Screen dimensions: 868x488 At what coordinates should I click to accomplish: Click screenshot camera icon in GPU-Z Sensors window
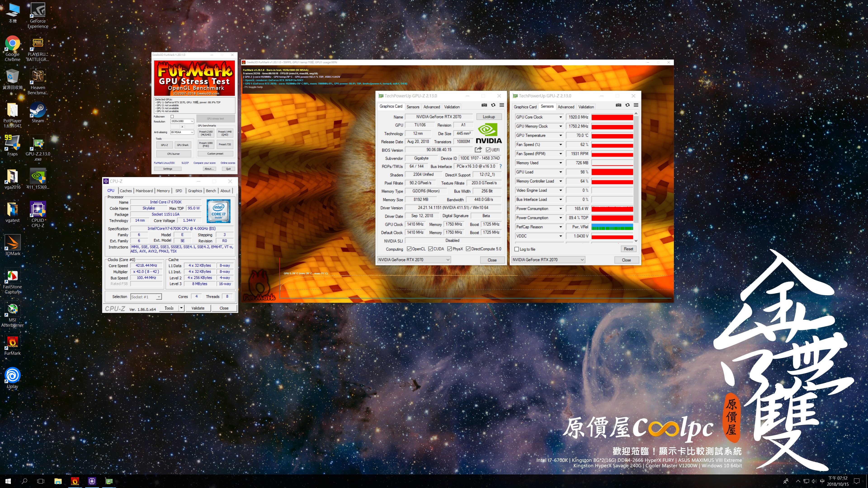click(618, 105)
